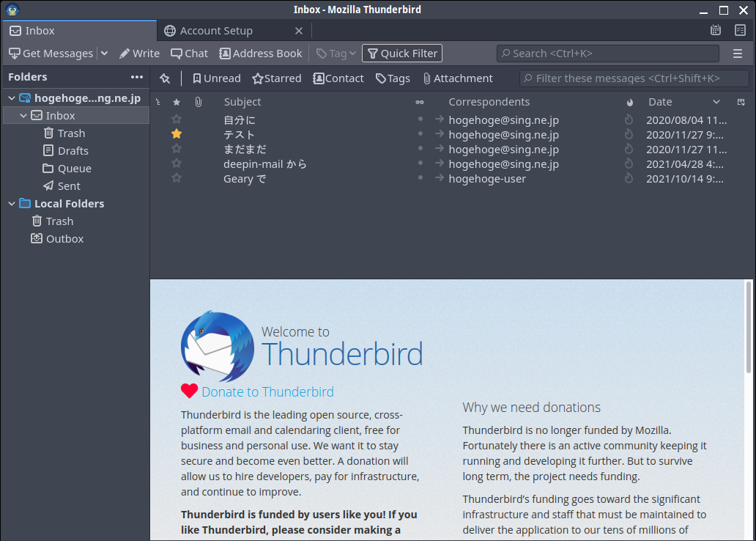
Task: Sort messages by Correspondents column
Action: [489, 102]
